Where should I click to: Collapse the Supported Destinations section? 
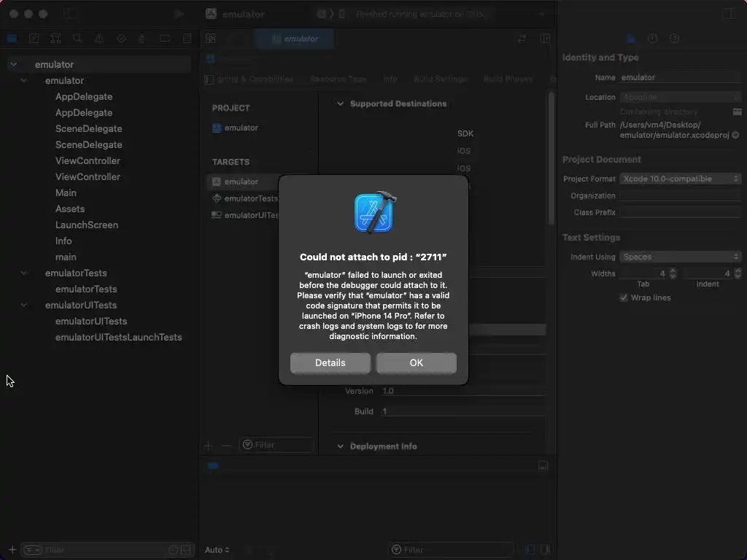click(x=340, y=104)
